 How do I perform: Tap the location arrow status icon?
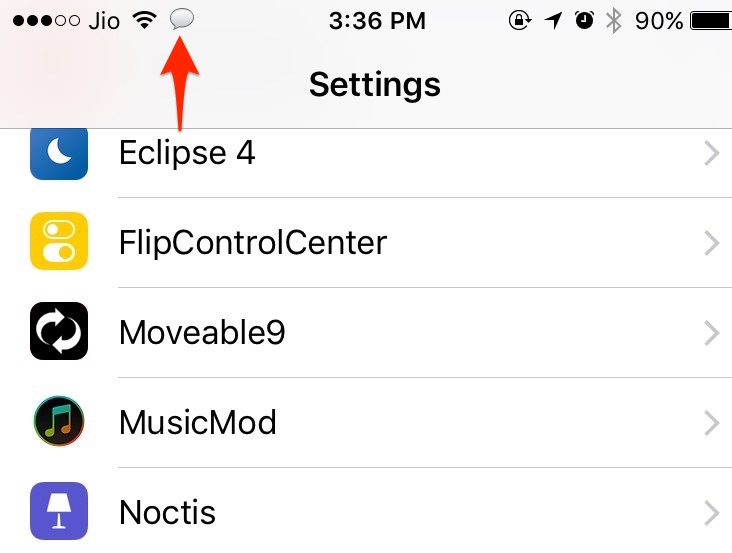tap(553, 20)
